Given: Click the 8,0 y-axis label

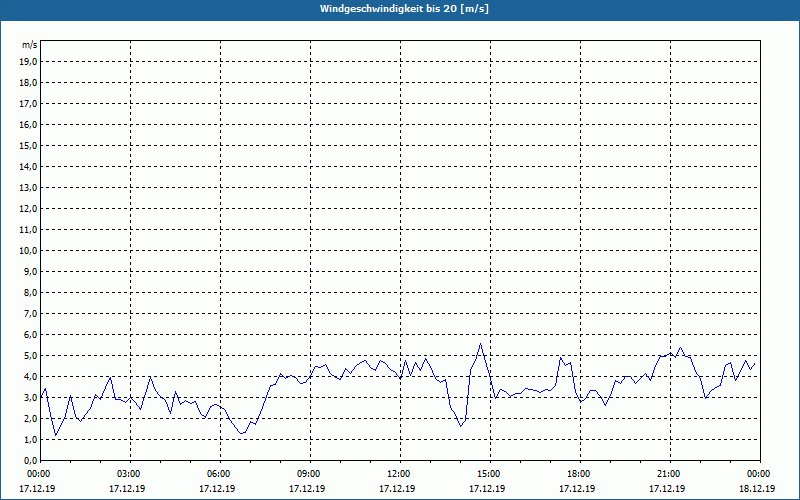Looking at the screenshot, I should [31, 293].
